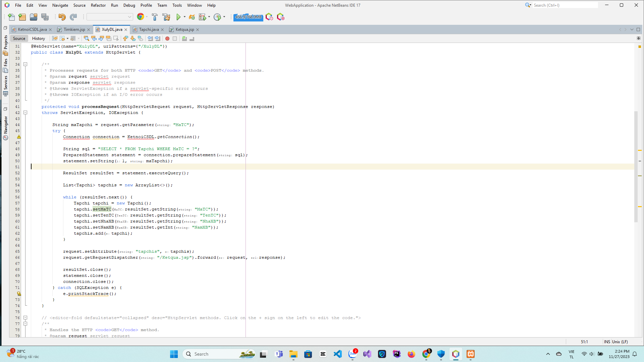Run the project with green play icon
The height and width of the screenshot is (362, 644).
pos(178,17)
